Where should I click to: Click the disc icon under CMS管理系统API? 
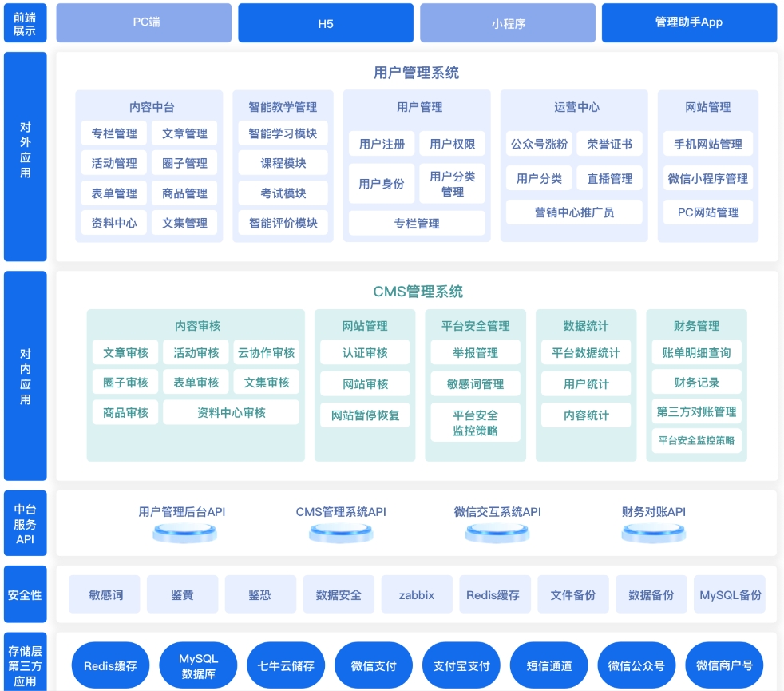point(341,533)
